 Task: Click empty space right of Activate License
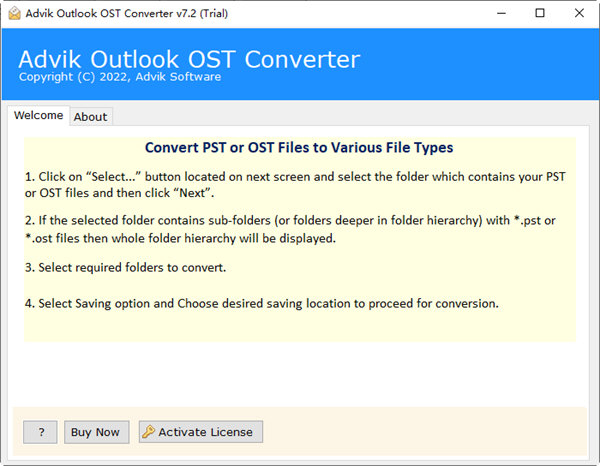[420, 432]
